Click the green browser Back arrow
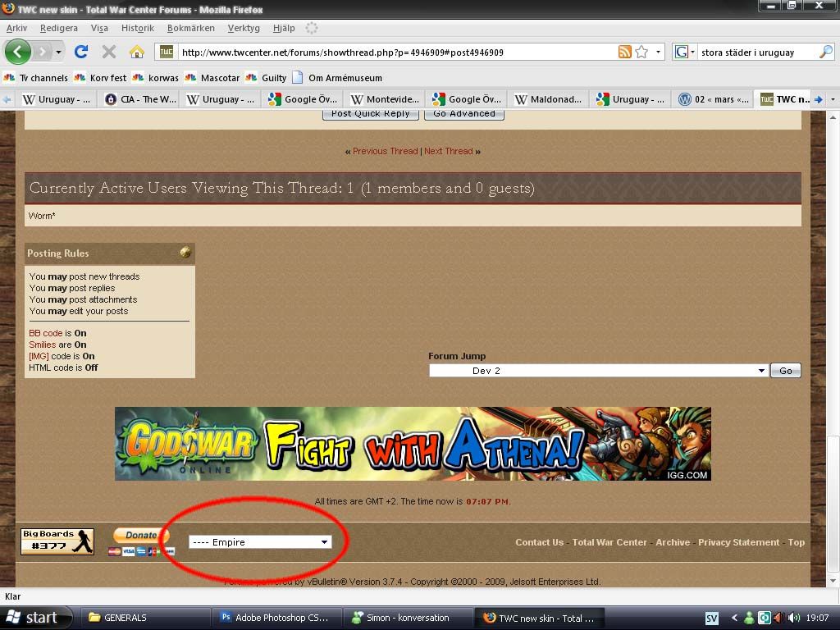Image resolution: width=840 pixels, height=630 pixels. pyautogui.click(x=18, y=52)
